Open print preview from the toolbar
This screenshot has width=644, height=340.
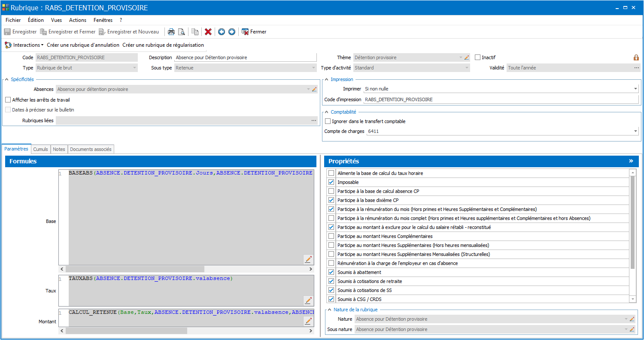(x=182, y=32)
